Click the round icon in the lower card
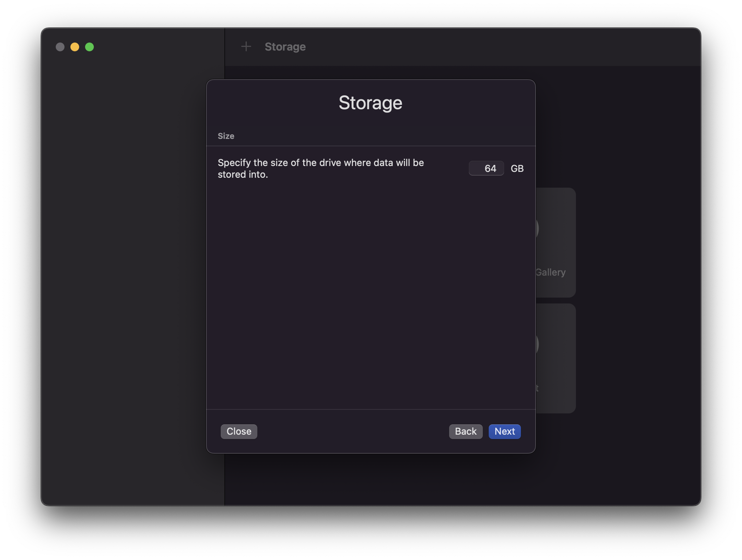The height and width of the screenshot is (560, 742). pos(537,345)
